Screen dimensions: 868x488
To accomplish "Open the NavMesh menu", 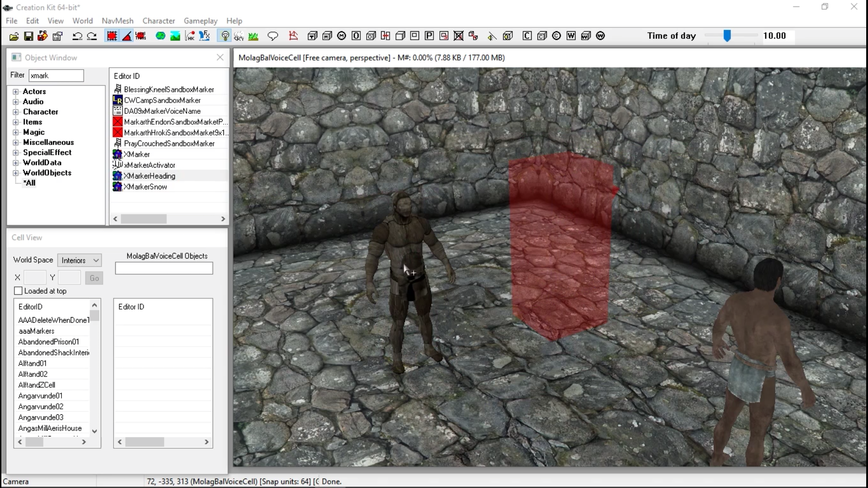I will pos(118,21).
